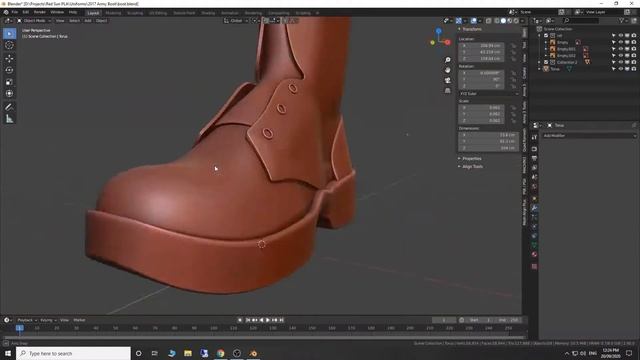The height and width of the screenshot is (360, 640).
Task: Open the Render properties tab icon
Action: [x=534, y=149]
